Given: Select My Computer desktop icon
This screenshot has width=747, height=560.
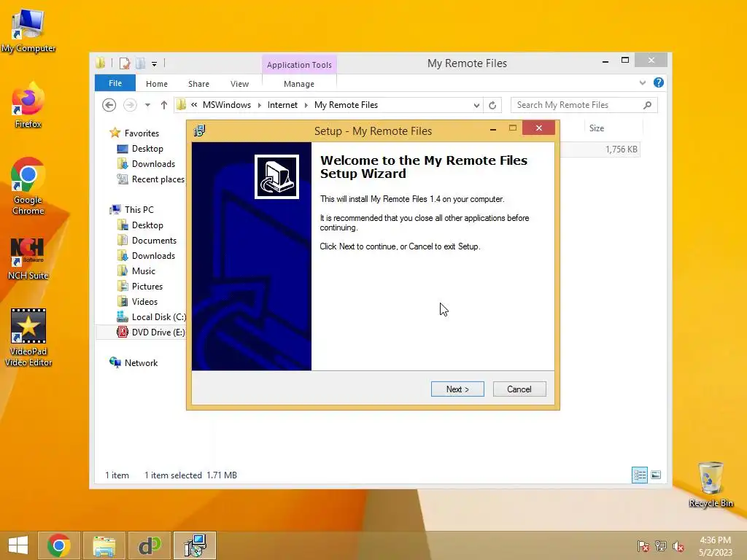Looking at the screenshot, I should (x=28, y=31).
